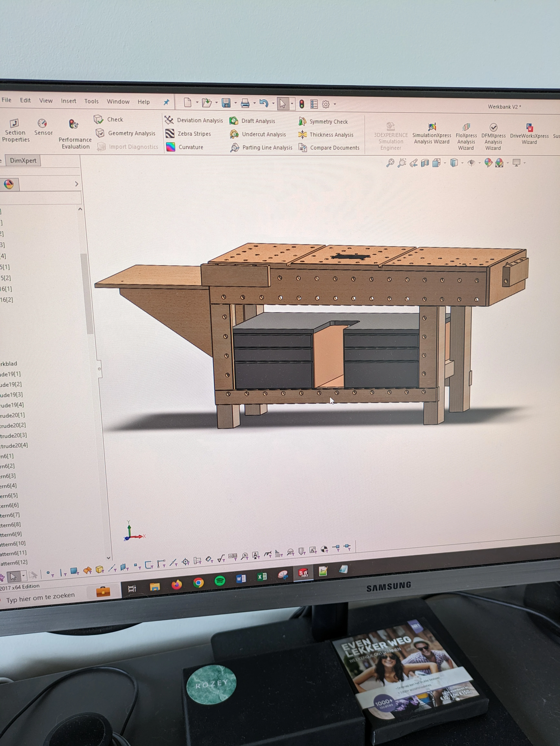Screen dimensions: 560x746
Task: Open Parting Line Analysis
Action: click(x=261, y=147)
